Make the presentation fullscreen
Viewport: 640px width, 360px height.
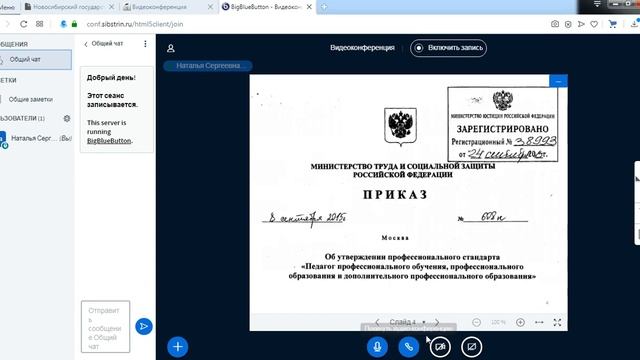coord(557,322)
